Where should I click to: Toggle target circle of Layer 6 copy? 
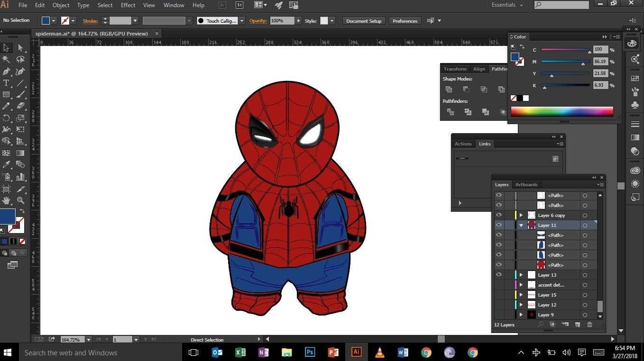click(585, 215)
